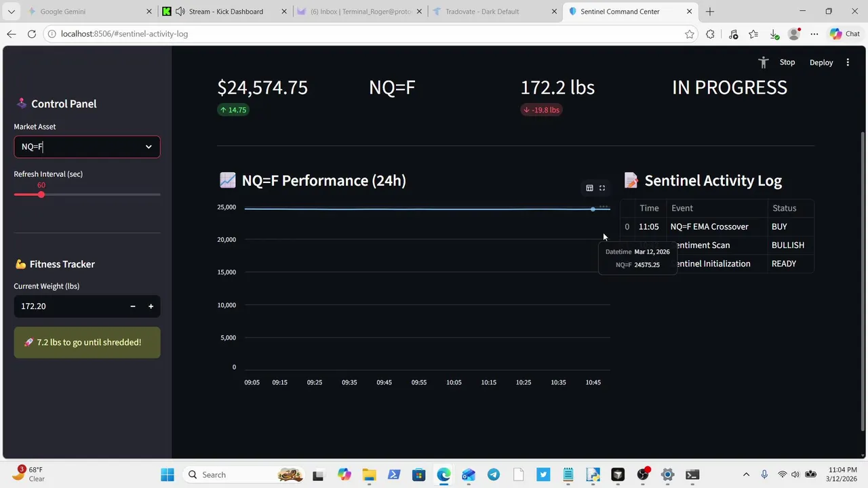868x488 pixels.
Task: Show chart data as a table
Action: click(x=589, y=188)
